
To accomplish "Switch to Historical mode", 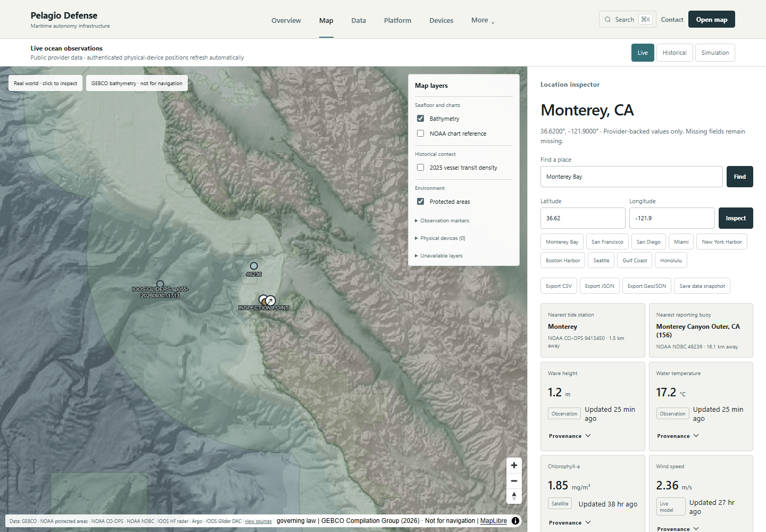I will (x=675, y=53).
